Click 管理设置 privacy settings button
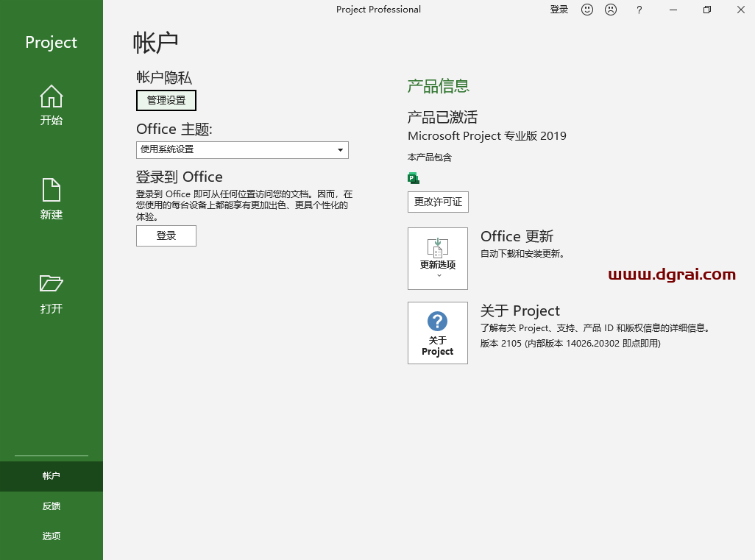 tap(166, 100)
